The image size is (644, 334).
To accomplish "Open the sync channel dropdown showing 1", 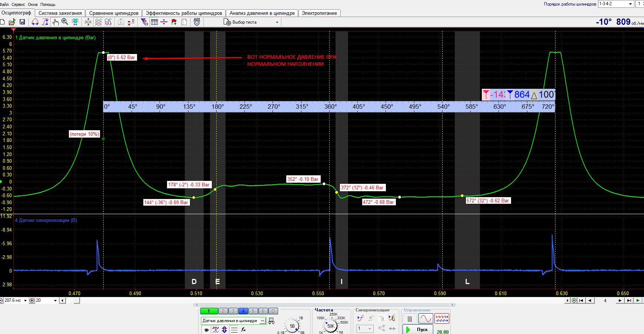I will pyautogui.click(x=365, y=328).
